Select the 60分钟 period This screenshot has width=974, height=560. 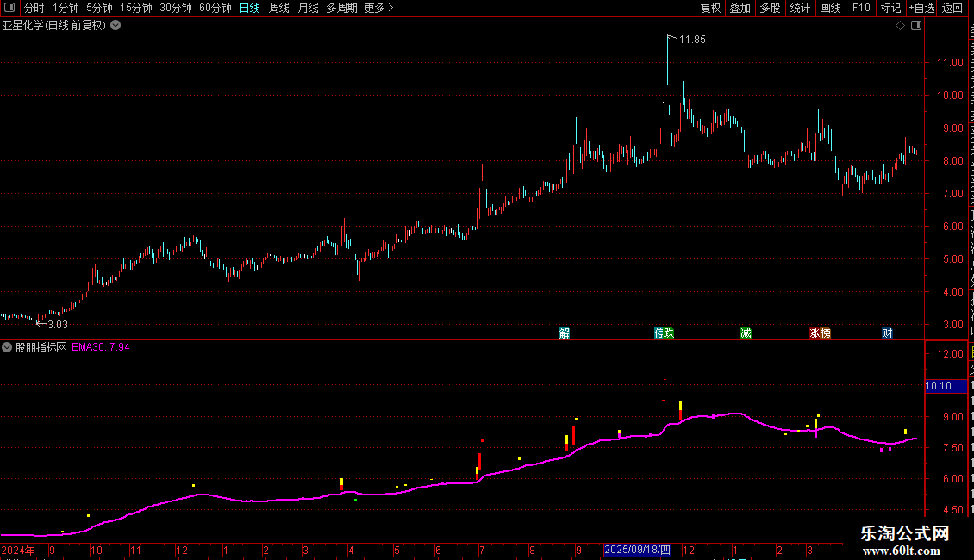pos(215,8)
